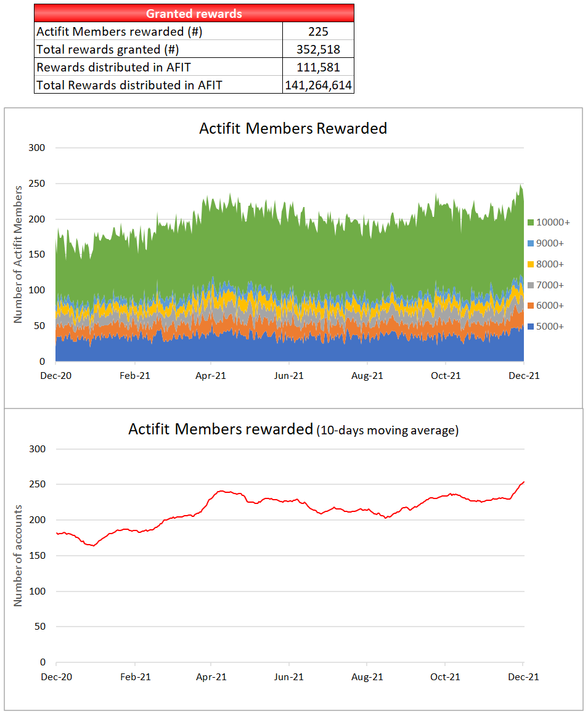Viewport: 588px width, 719px height.
Task: Click the Apr-21 label under the line chart
Action: [x=211, y=677]
